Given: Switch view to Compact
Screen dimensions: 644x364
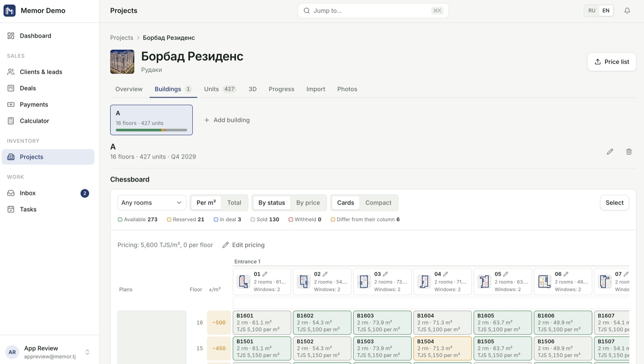Looking at the screenshot, I should pyautogui.click(x=378, y=203).
